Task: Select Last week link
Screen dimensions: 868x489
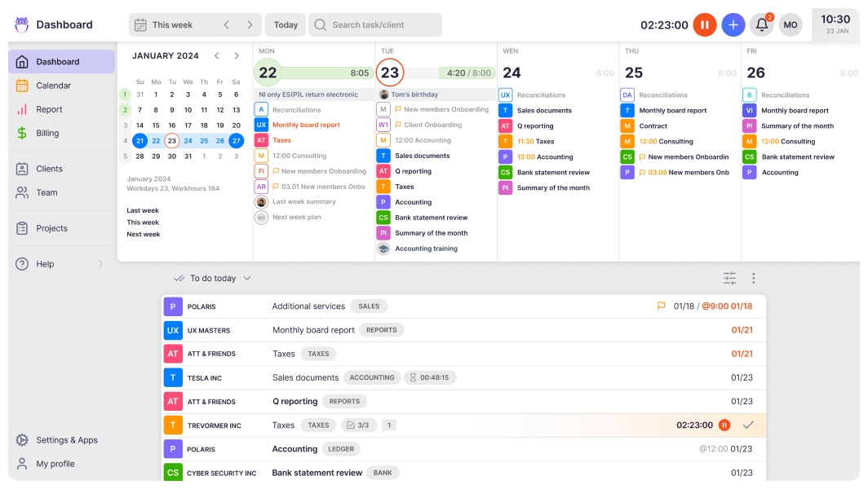Action: (143, 210)
